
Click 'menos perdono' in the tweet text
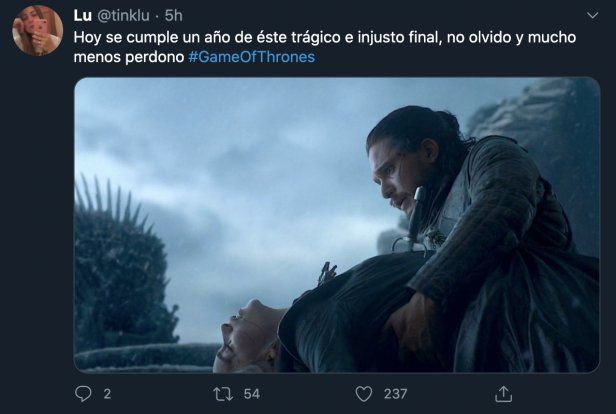point(129,57)
